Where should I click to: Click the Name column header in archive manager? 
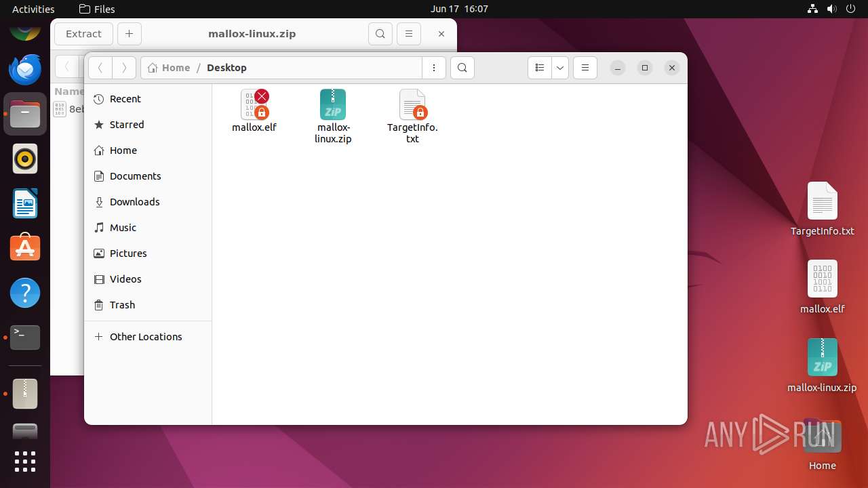(69, 91)
